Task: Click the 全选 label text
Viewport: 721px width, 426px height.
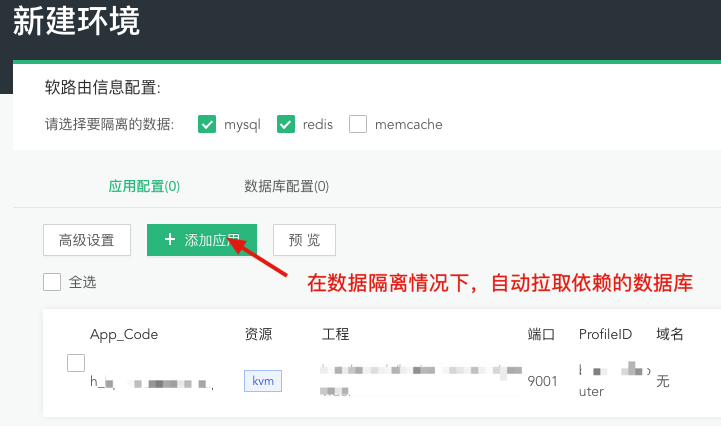Action: (82, 282)
